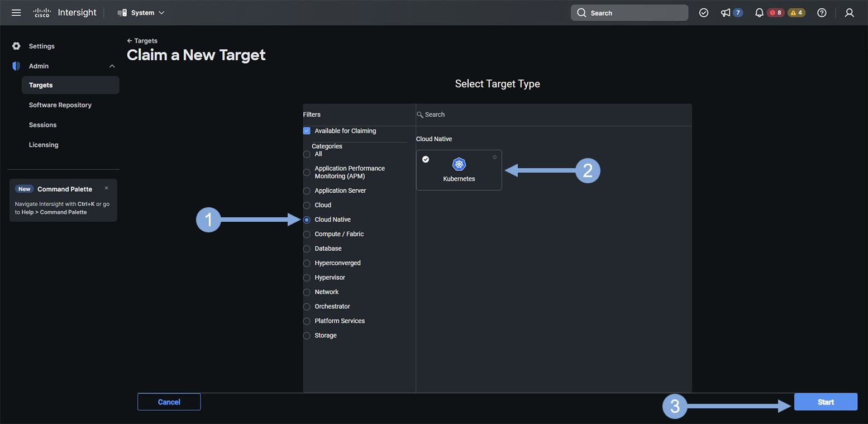Open the notifications bell icon
Image resolution: width=868 pixels, height=424 pixels.
(759, 13)
